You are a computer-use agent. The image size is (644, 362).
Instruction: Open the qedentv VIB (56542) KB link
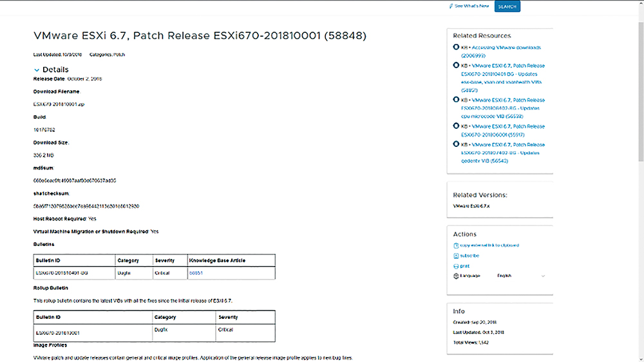pyautogui.click(x=503, y=153)
